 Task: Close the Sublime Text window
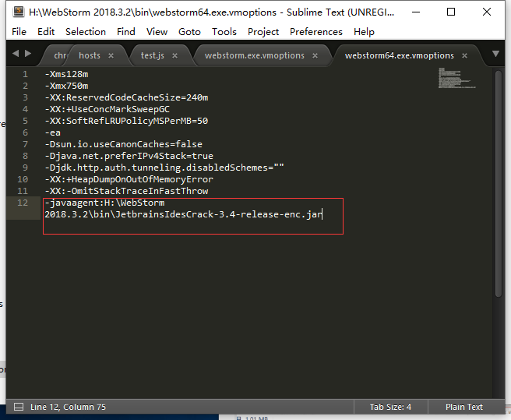[x=487, y=12]
